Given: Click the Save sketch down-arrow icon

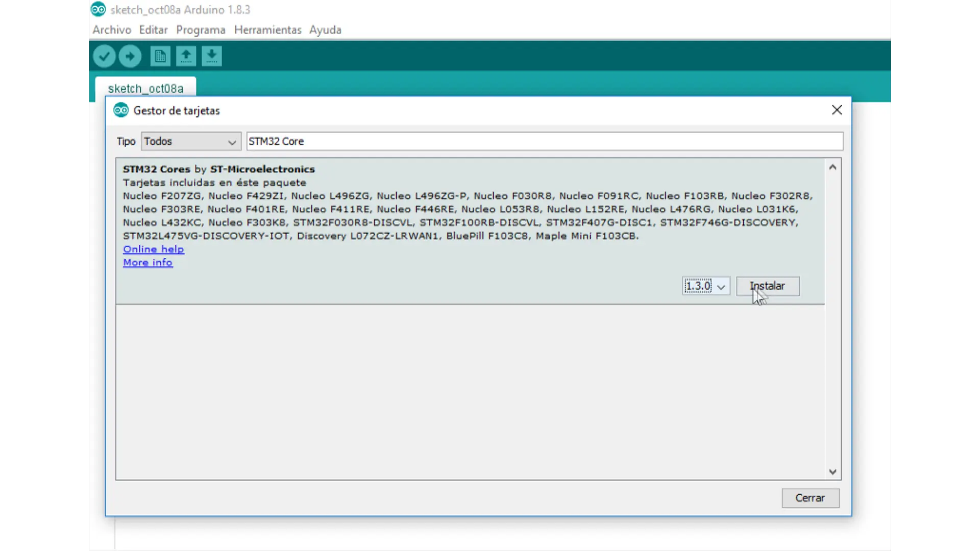Looking at the screenshot, I should [211, 56].
